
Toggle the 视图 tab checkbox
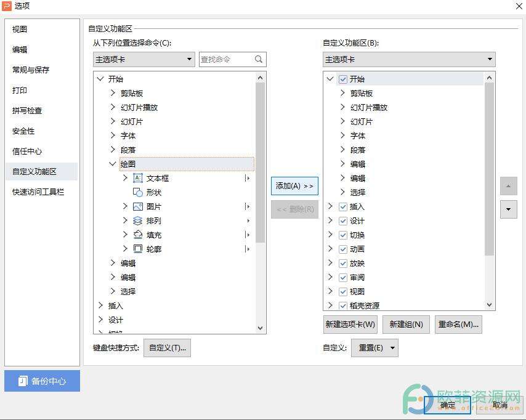[x=343, y=291]
